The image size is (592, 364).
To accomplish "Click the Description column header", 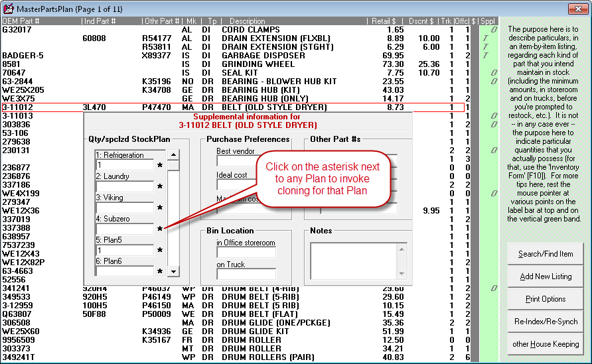I will [x=247, y=22].
